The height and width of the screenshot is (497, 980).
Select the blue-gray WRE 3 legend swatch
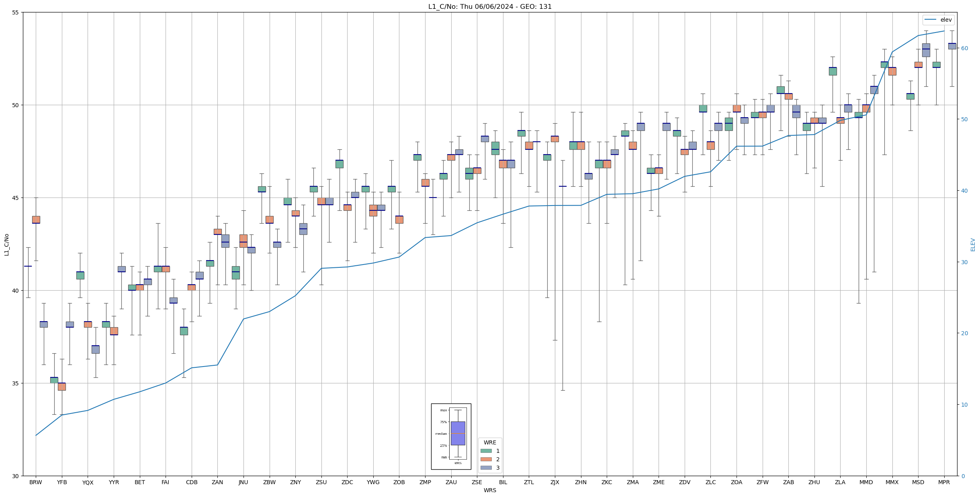click(486, 468)
